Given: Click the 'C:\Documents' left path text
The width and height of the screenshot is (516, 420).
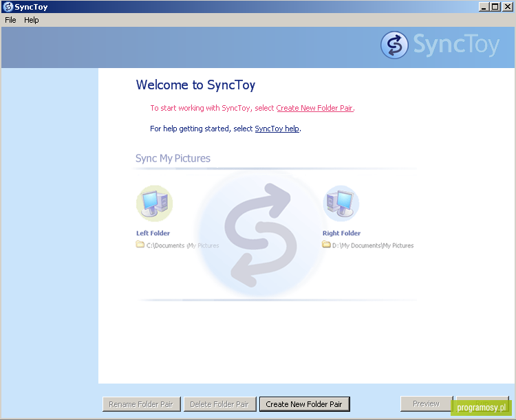Looking at the screenshot, I should point(182,245).
